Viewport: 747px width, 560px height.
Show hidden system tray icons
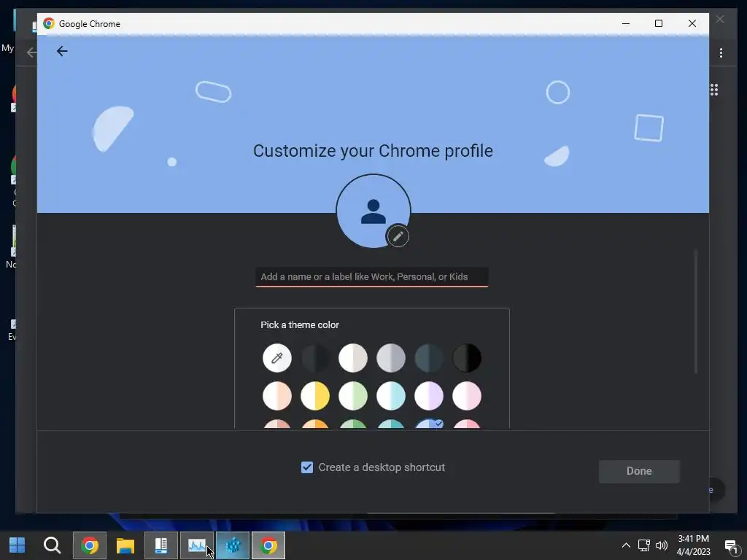626,545
